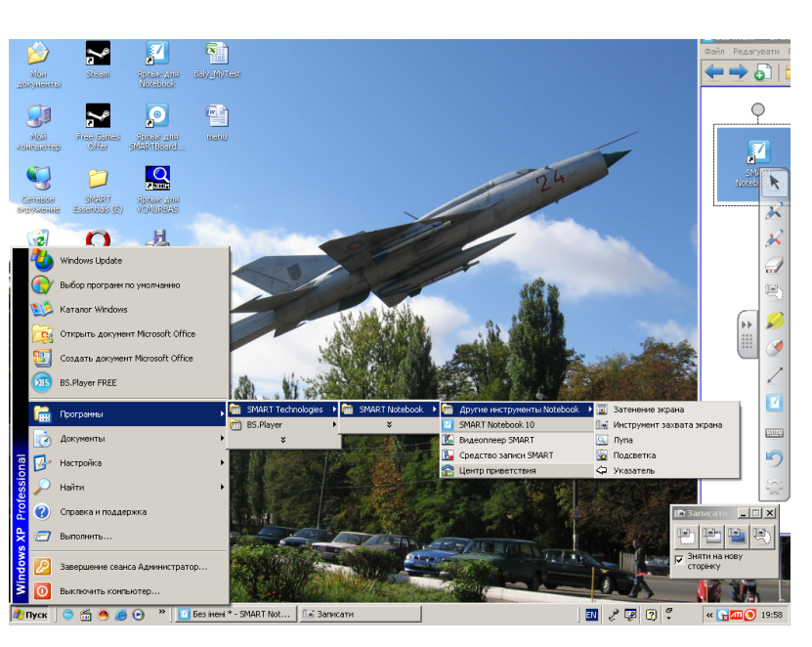Click Internet Explorer quick launch icon
812x647 pixels.
(120, 615)
